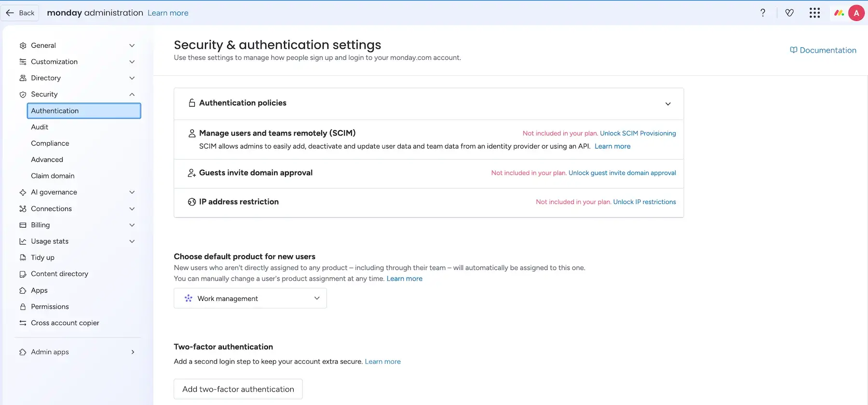Open Content directory in the sidebar
Screen dimensions: 868x405
59,274
